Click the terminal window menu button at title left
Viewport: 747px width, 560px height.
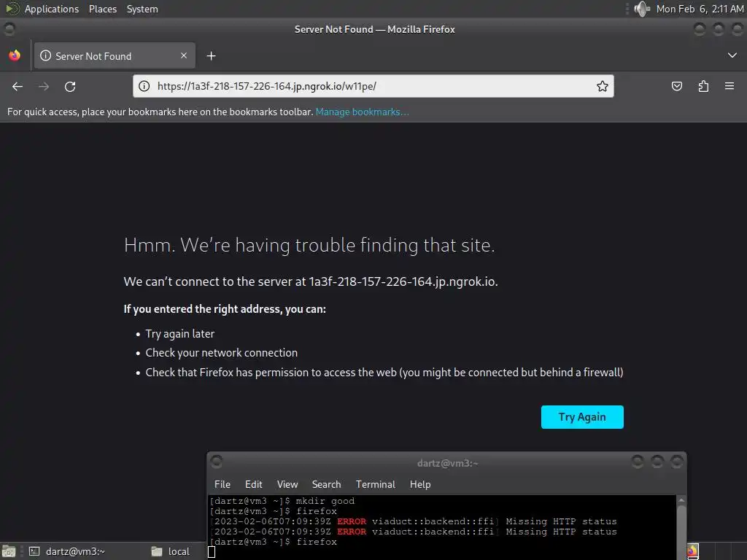(x=216, y=462)
